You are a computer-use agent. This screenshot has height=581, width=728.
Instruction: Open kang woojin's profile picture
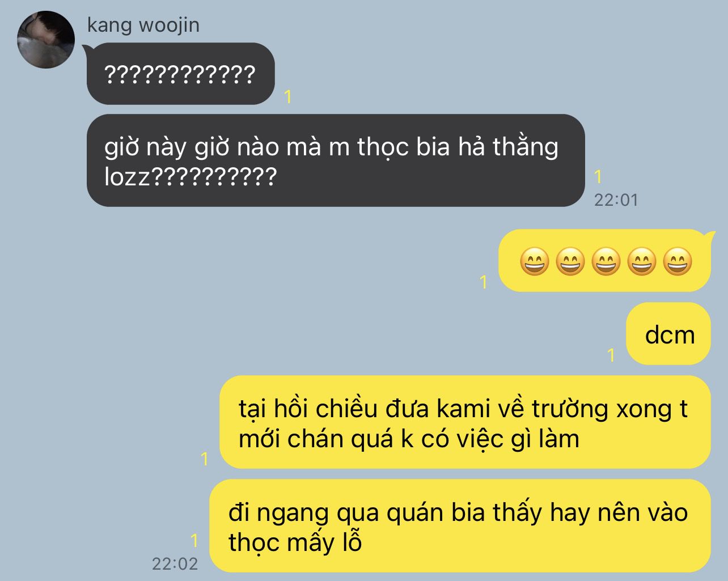click(x=46, y=40)
